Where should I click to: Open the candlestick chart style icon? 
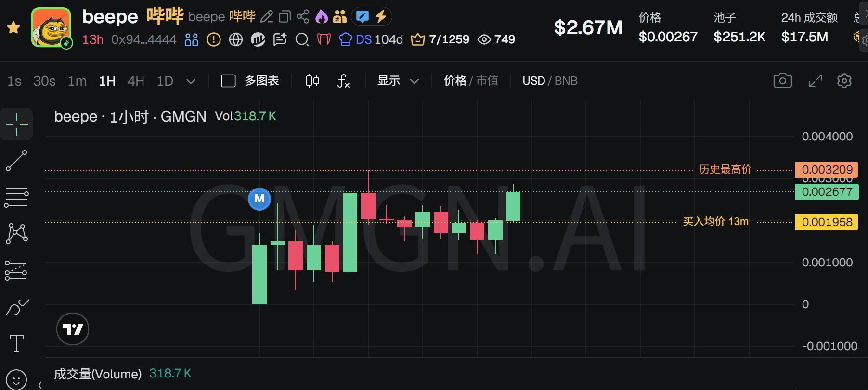click(312, 81)
